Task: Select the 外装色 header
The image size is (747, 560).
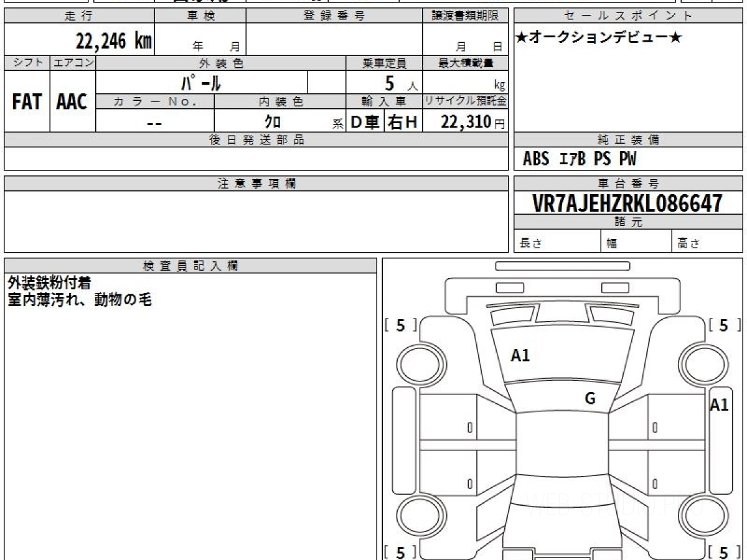Action: 221,63
